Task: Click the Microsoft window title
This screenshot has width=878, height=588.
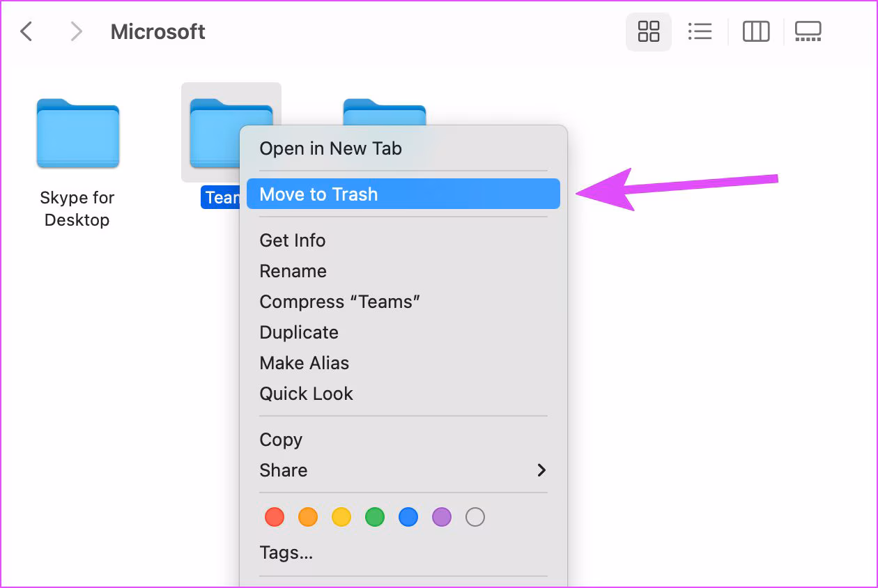Action: click(158, 31)
